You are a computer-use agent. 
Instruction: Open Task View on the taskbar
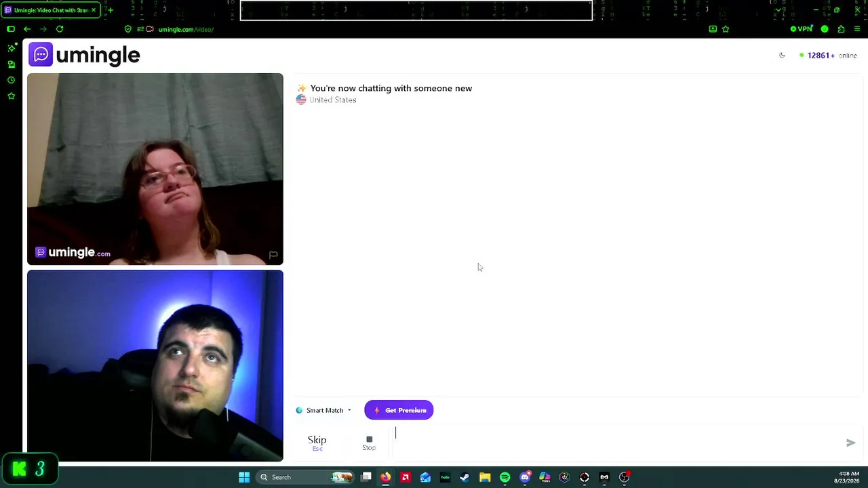[366, 477]
